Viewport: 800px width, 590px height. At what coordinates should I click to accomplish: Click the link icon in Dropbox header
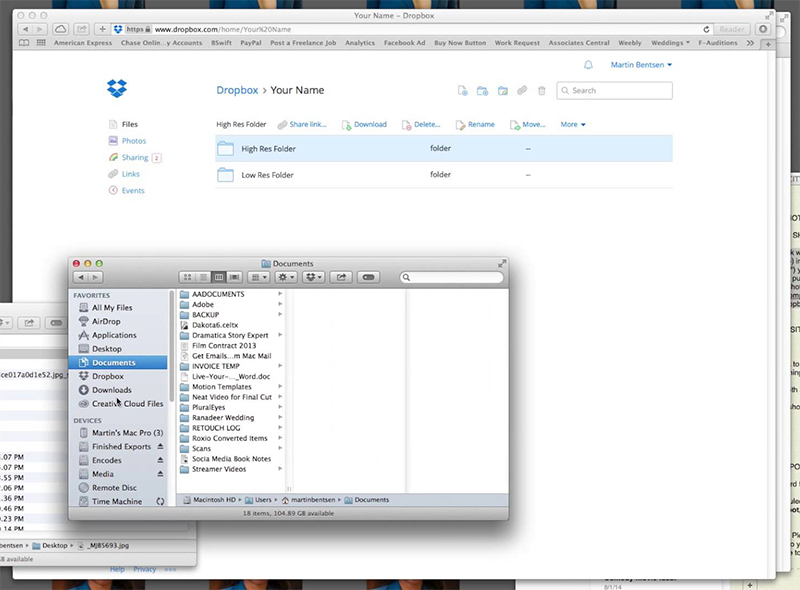(x=522, y=91)
